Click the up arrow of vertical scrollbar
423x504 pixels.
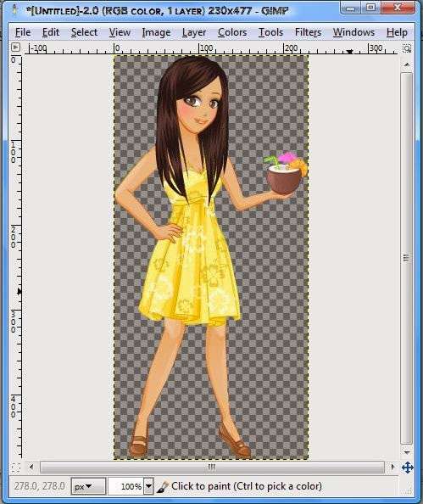coord(407,65)
